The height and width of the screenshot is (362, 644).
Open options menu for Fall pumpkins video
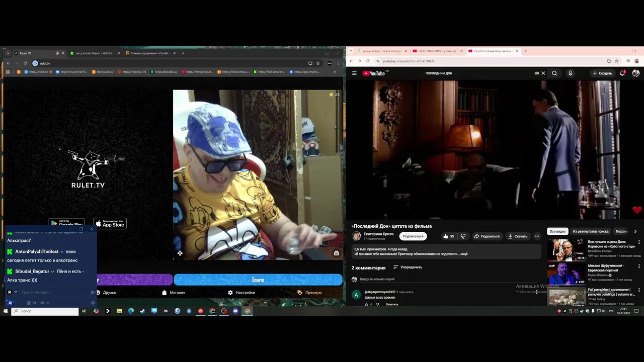(639, 290)
